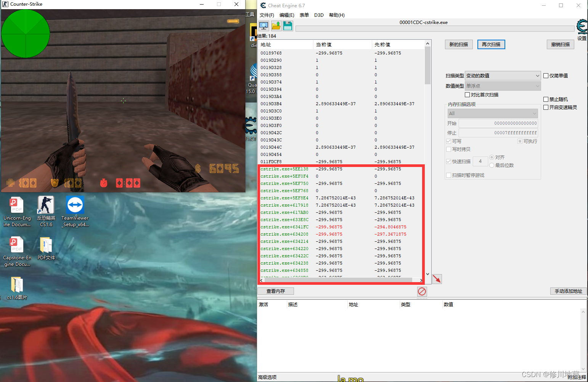
Task: Click the floppy disk save icon
Action: [x=288, y=26]
